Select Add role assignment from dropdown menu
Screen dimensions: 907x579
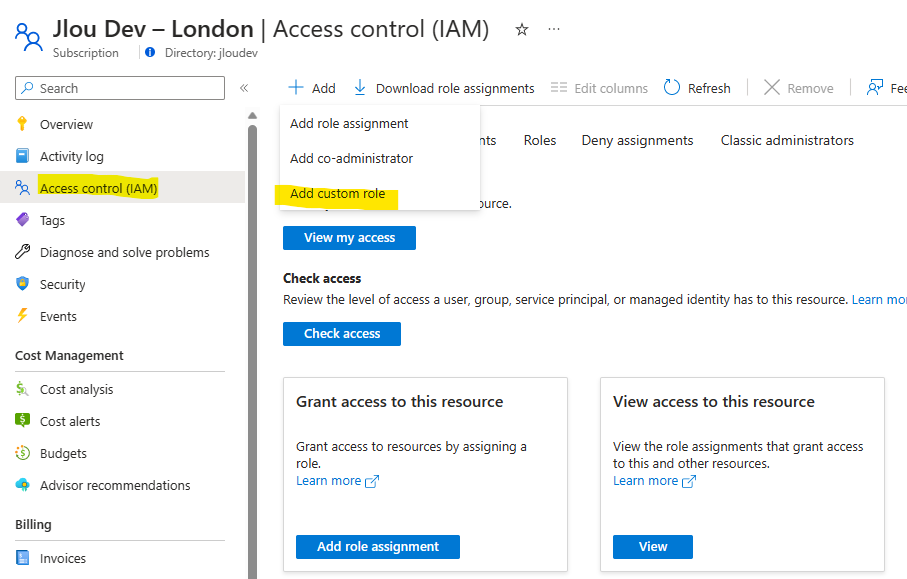[349, 123]
